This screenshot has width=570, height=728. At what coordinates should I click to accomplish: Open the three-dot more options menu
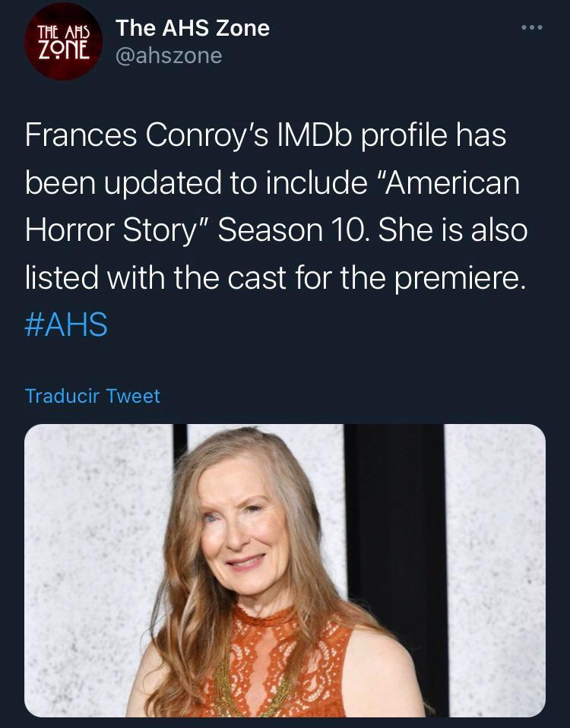point(532,29)
